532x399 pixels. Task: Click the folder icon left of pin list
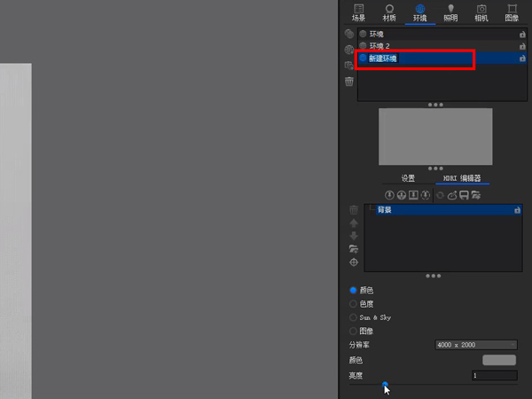point(354,249)
